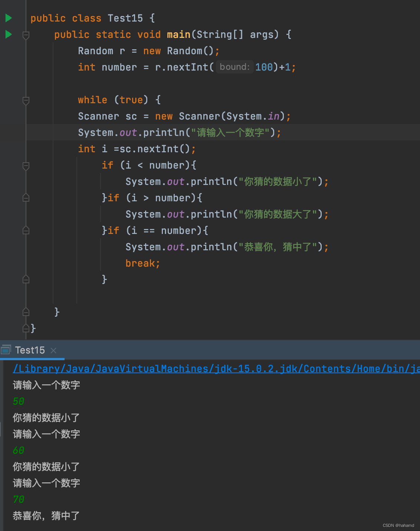Click the console input value 60
Screen dimensions: 420x531
[x=19, y=450]
